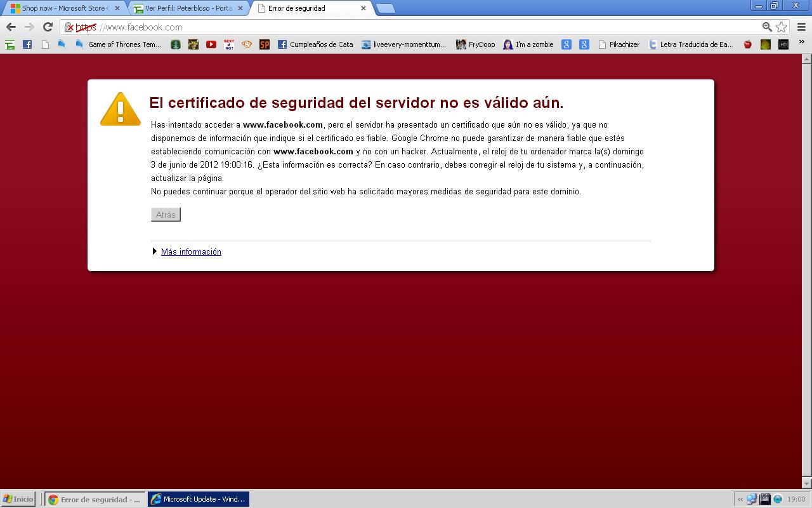Click the vertical page scrollbar

806,271
